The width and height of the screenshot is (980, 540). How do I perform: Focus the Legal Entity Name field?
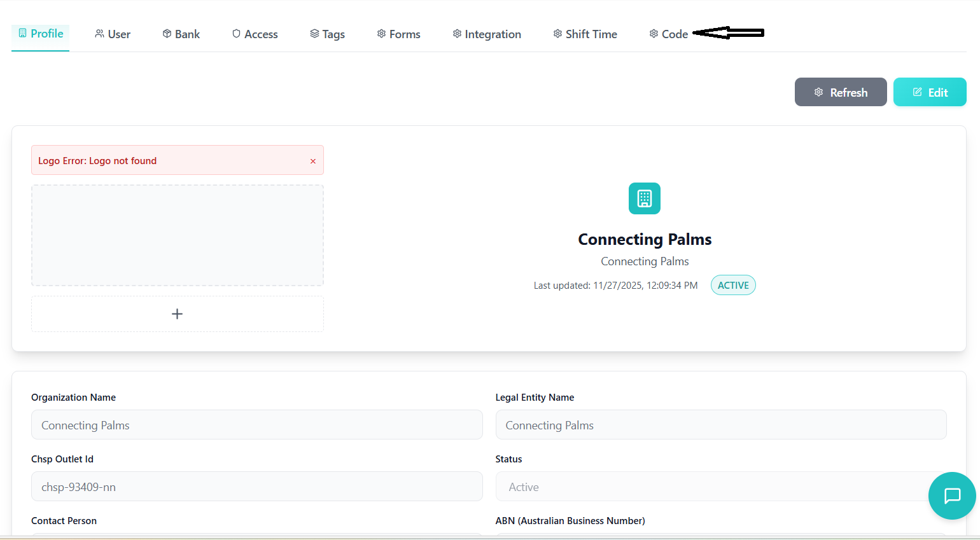pyautogui.click(x=720, y=425)
